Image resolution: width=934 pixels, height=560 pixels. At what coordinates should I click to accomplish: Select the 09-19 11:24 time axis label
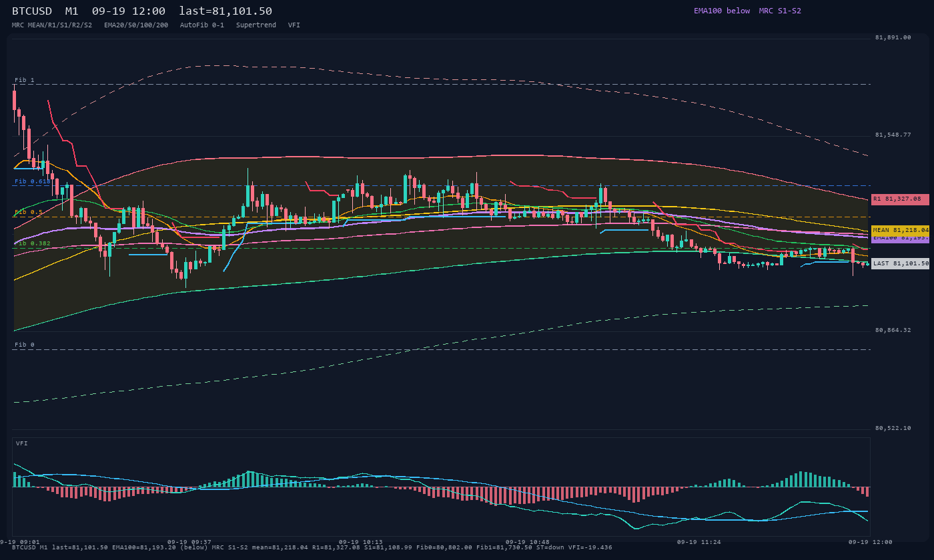click(699, 542)
